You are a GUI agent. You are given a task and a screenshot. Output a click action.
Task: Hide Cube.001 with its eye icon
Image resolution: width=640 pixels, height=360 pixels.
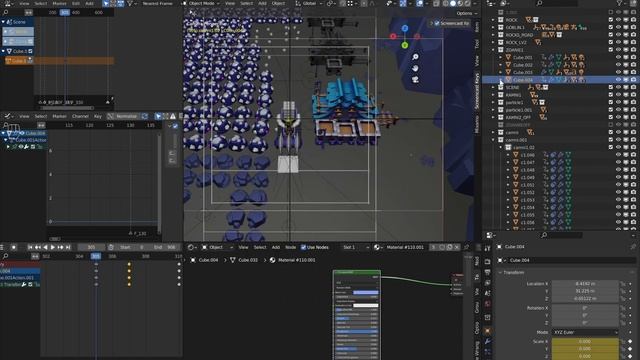(x=618, y=57)
